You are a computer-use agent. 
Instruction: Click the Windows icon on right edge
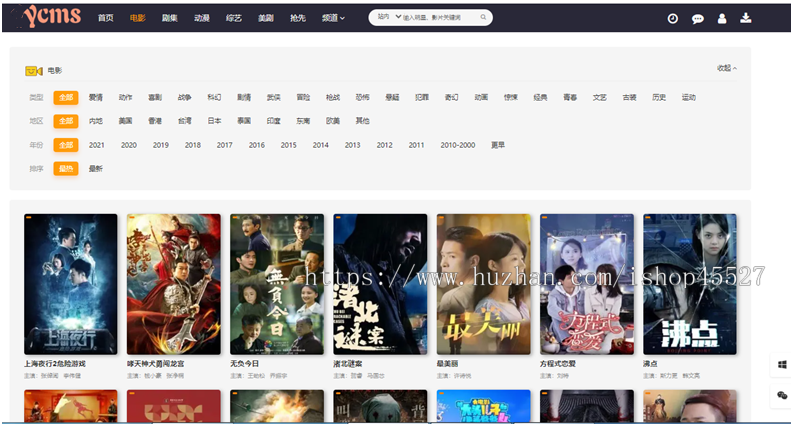[x=782, y=365]
